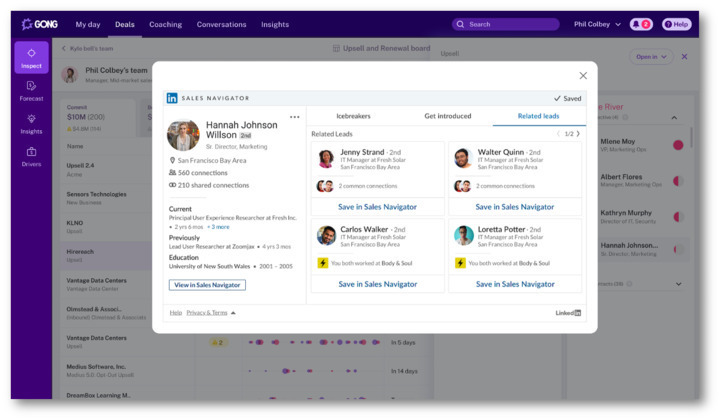Close the Upsell side panel
Image resolution: width=720 pixels, height=420 pixels.
click(684, 56)
